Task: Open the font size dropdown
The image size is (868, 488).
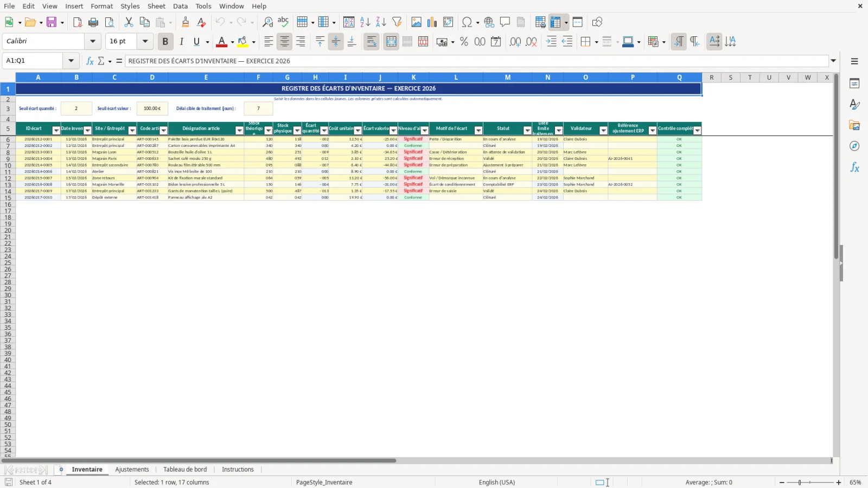Action: tap(145, 41)
